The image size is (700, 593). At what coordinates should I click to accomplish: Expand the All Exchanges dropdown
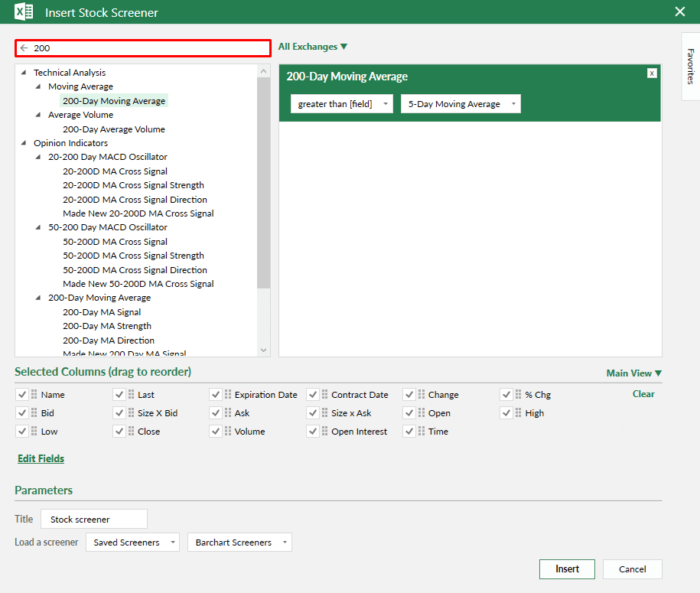312,47
